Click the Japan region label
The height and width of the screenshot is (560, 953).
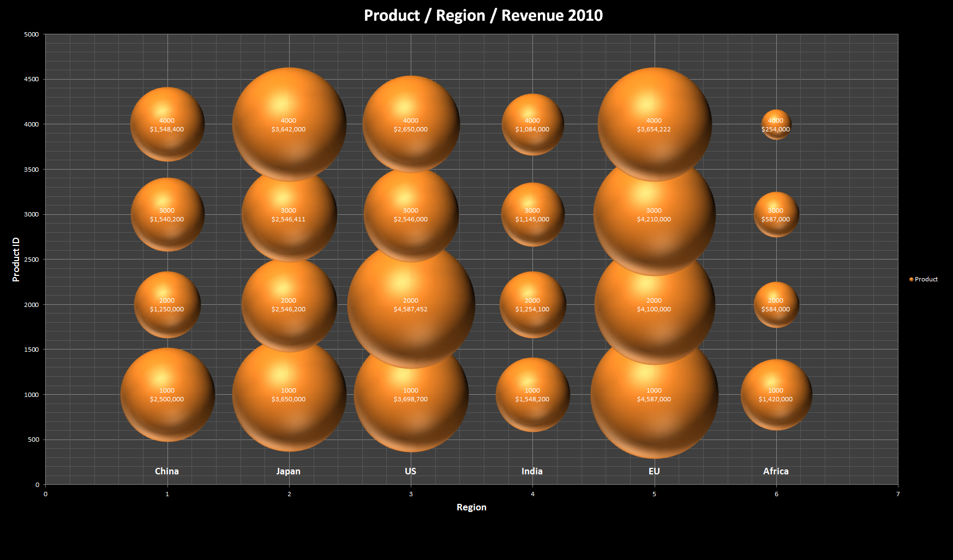288,471
